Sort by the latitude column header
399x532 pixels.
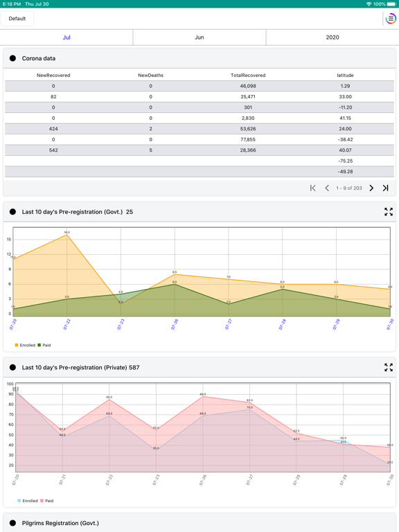pyautogui.click(x=345, y=76)
